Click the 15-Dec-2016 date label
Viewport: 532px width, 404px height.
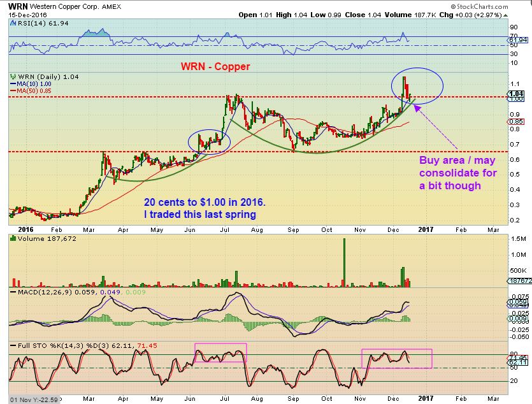[28, 15]
